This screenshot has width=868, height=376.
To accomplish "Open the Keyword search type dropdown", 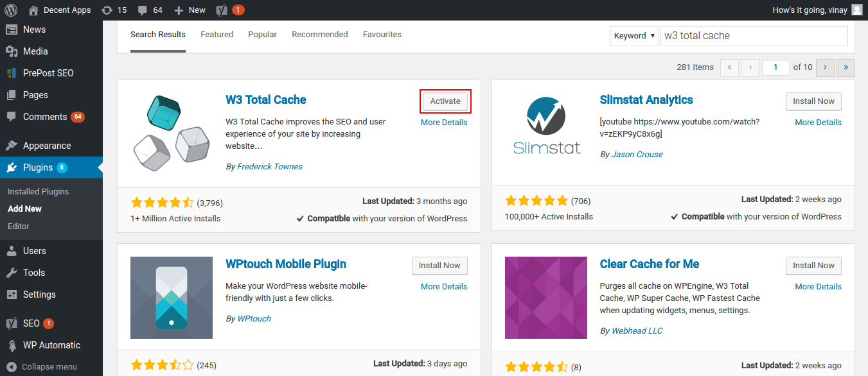I will click(634, 36).
